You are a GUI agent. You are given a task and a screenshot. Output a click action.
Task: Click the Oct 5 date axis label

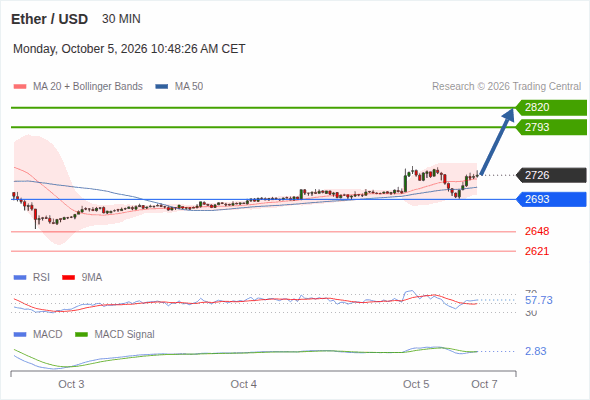(x=416, y=384)
